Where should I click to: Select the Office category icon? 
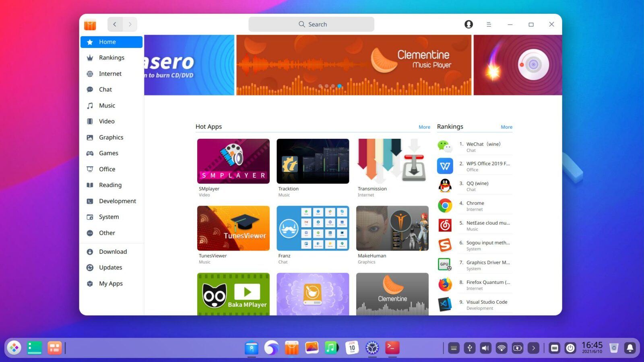[x=90, y=169]
